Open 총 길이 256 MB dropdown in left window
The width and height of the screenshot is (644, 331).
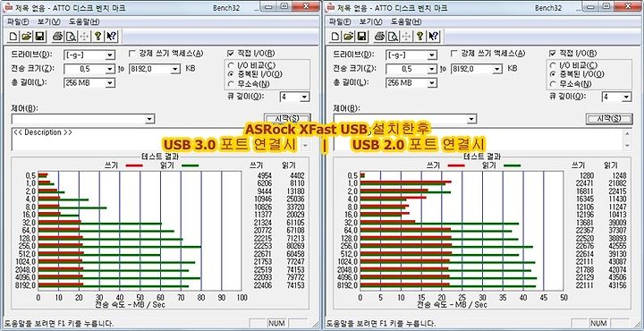pyautogui.click(x=110, y=83)
